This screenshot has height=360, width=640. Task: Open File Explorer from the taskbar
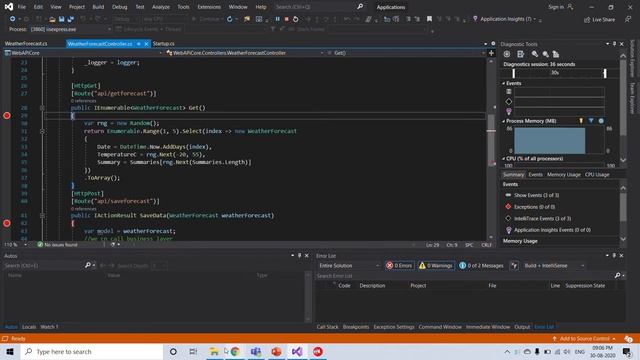[x=214, y=351]
